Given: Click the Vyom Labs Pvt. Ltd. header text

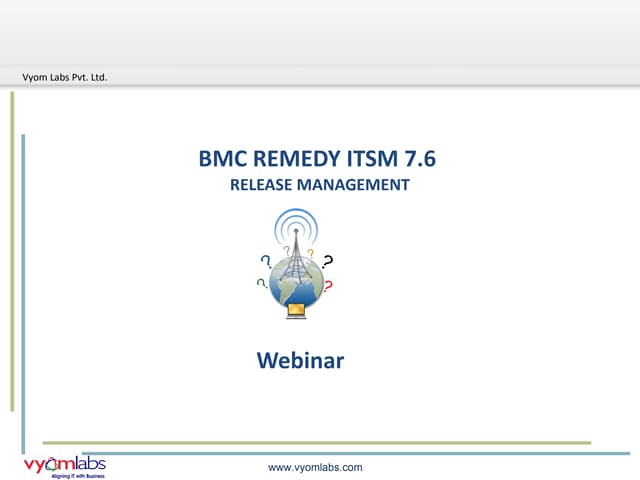Looking at the screenshot, I should click(65, 77).
